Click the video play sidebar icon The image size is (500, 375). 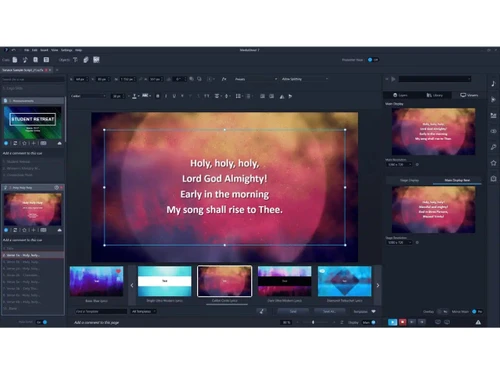493,100
